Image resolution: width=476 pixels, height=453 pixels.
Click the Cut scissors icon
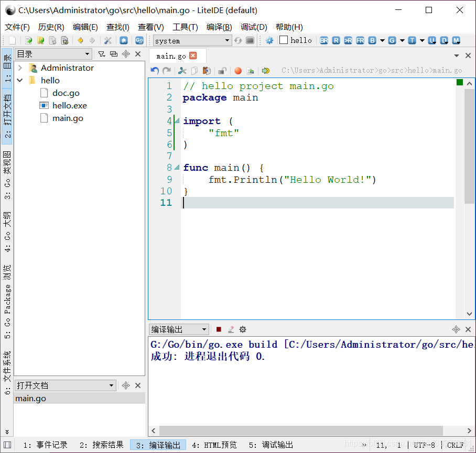point(182,71)
